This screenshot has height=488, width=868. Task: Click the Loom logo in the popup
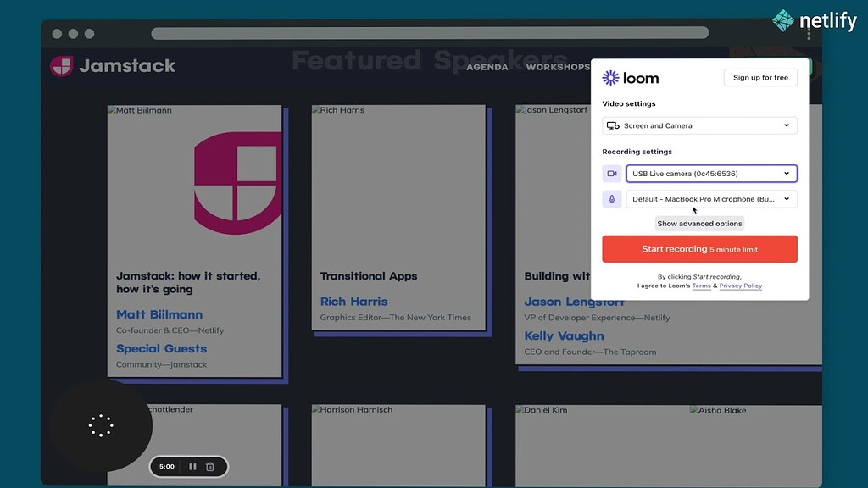(x=631, y=78)
